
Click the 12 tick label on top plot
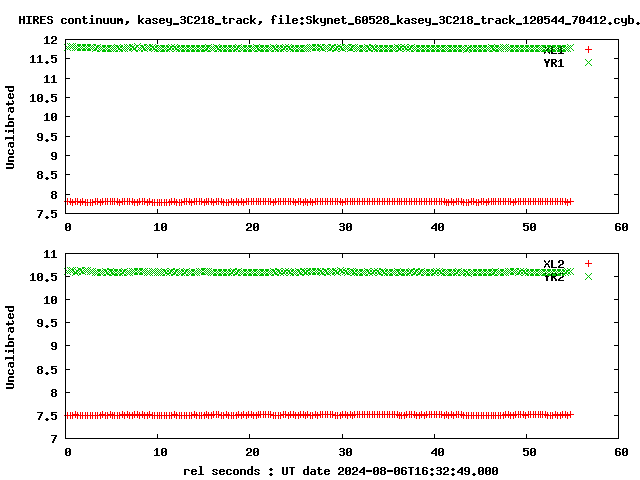pyautogui.click(x=51, y=40)
